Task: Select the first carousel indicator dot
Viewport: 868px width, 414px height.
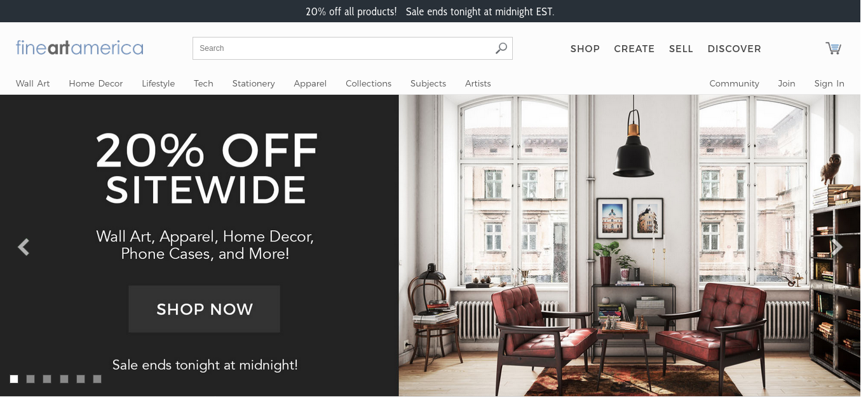Action: pos(14,379)
